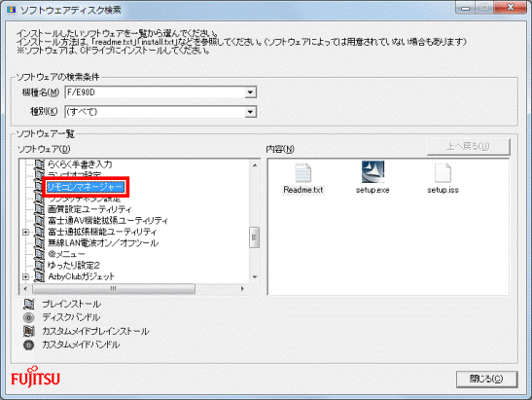532x400 pixels.
Task: Click Readme.txt file name label
Action: click(x=303, y=190)
